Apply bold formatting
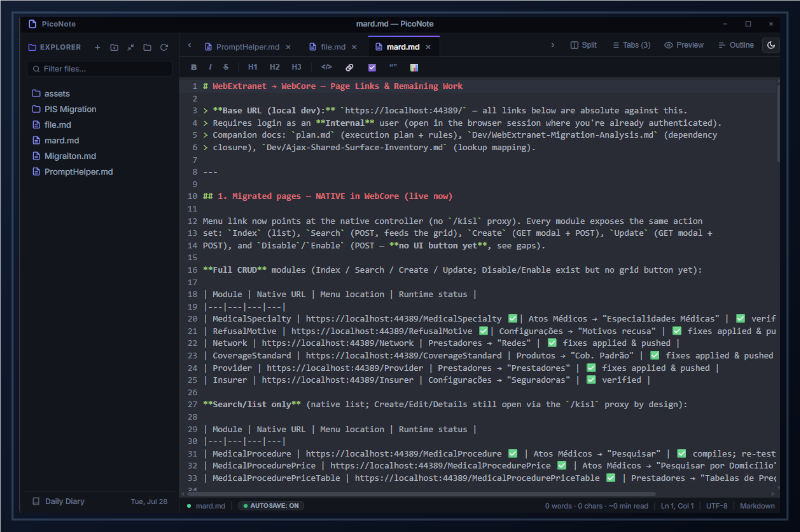The width and height of the screenshot is (800, 532). click(194, 67)
